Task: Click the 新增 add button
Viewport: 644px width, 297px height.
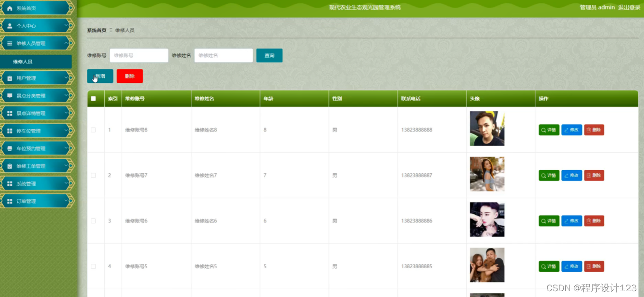Action: pos(100,76)
